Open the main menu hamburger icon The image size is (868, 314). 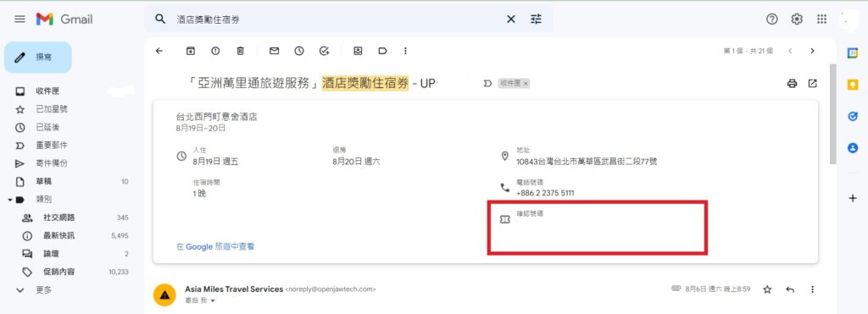(x=20, y=19)
